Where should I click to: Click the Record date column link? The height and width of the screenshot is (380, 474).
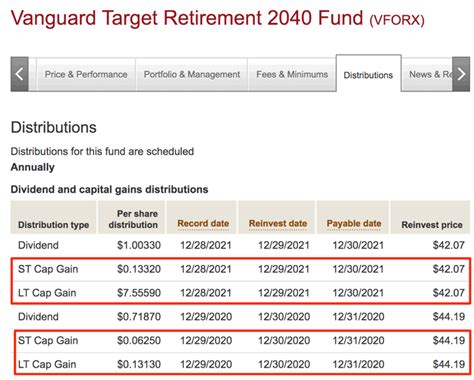[x=203, y=223]
